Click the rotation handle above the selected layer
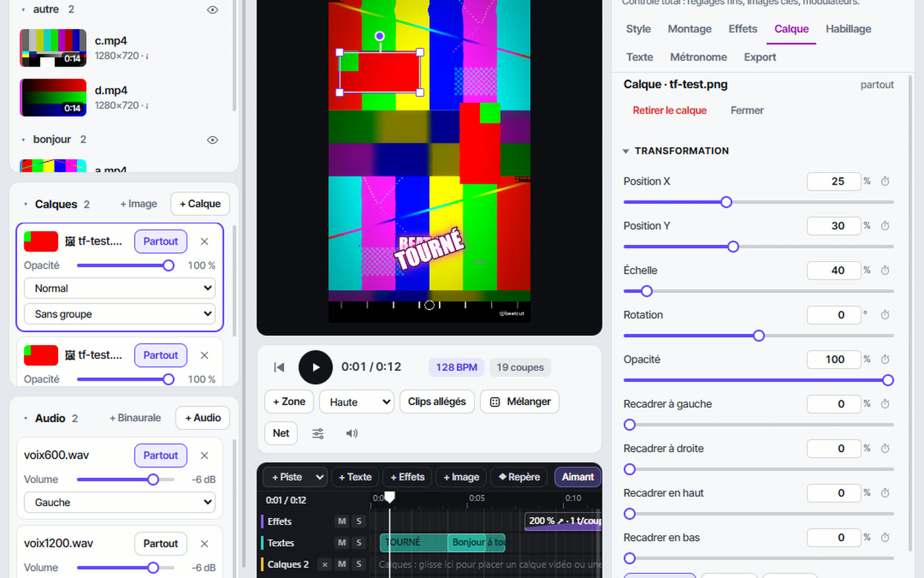924x578 pixels. [379, 36]
